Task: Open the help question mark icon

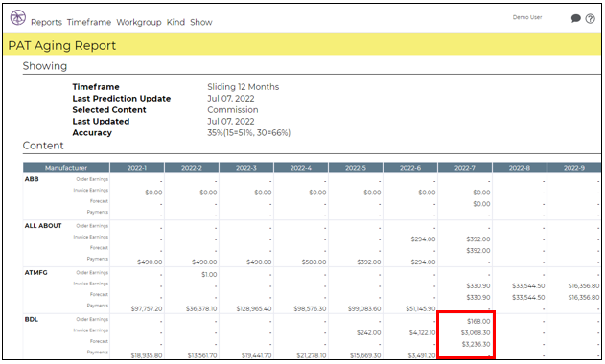Action: click(x=590, y=18)
